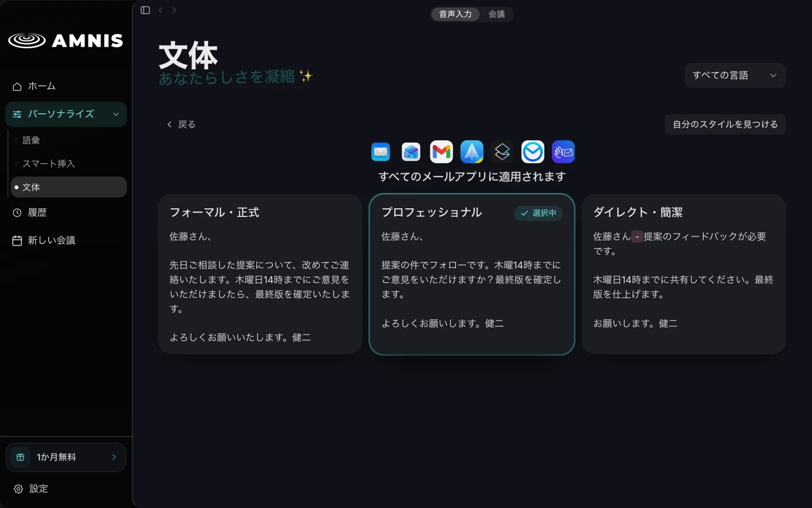Viewport: 812px width, 508px height.
Task: Select 文体 in the sidebar
Action: (x=69, y=187)
